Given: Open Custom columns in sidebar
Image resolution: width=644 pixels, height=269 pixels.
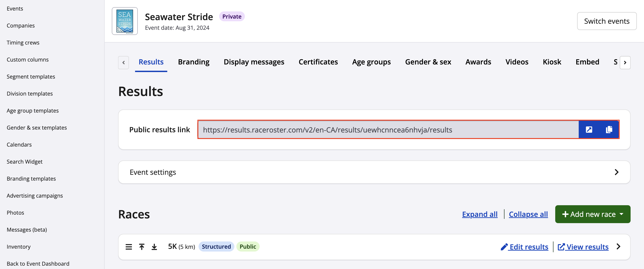Looking at the screenshot, I should 28,60.
